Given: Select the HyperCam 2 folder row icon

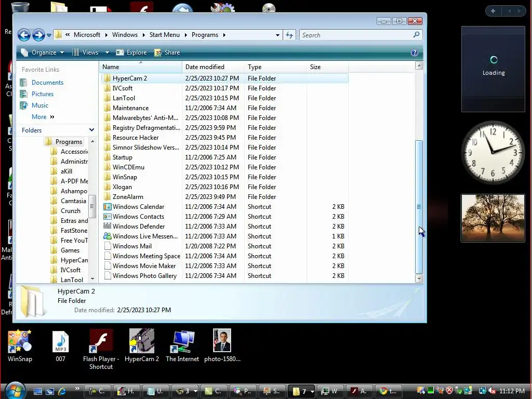Looking at the screenshot, I should pos(107,78).
